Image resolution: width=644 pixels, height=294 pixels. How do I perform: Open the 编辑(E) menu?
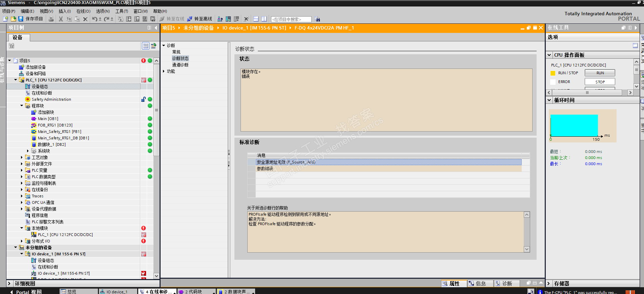[x=27, y=11]
